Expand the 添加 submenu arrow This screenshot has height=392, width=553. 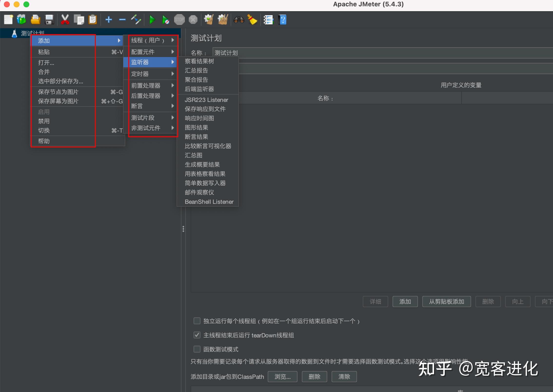119,40
